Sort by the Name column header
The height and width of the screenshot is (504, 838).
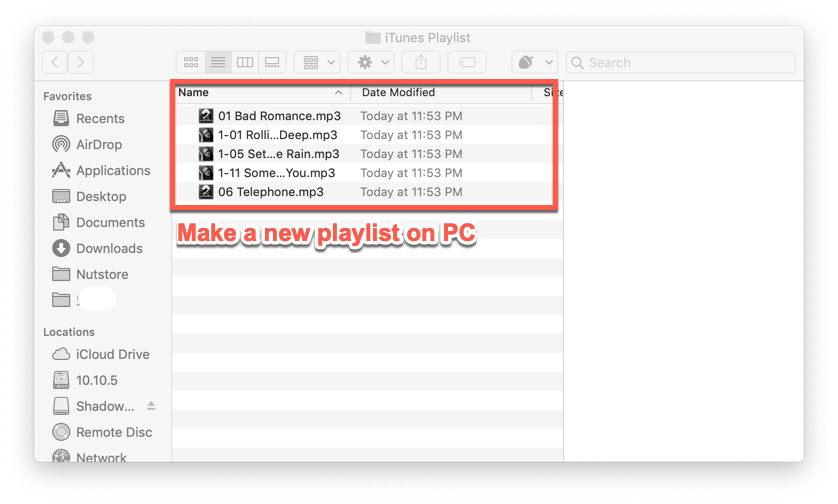[x=193, y=92]
